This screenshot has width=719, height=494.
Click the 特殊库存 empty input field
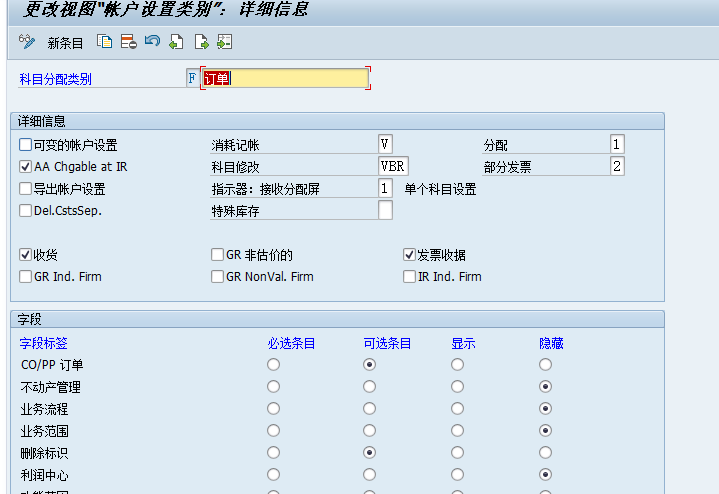[x=385, y=210]
